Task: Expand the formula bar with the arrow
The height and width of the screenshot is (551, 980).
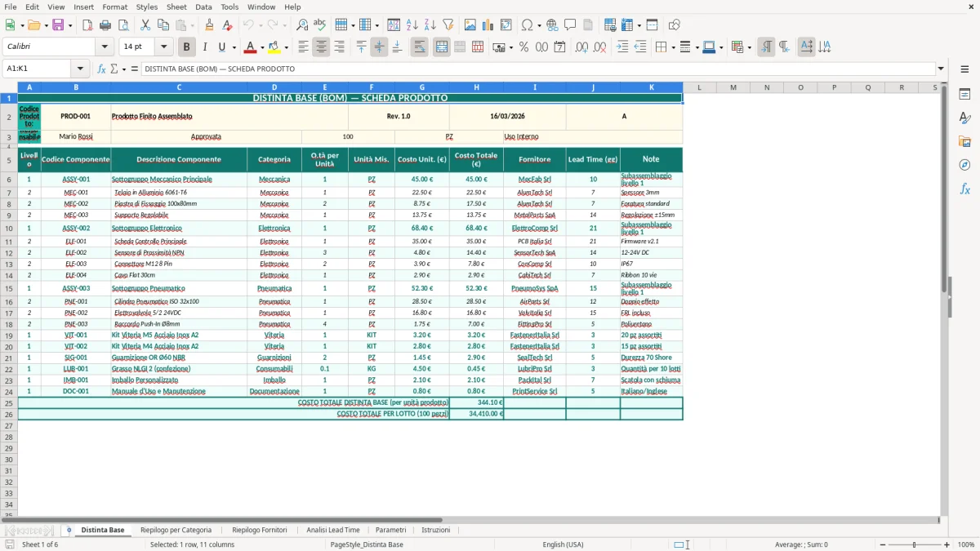Action: 941,69
